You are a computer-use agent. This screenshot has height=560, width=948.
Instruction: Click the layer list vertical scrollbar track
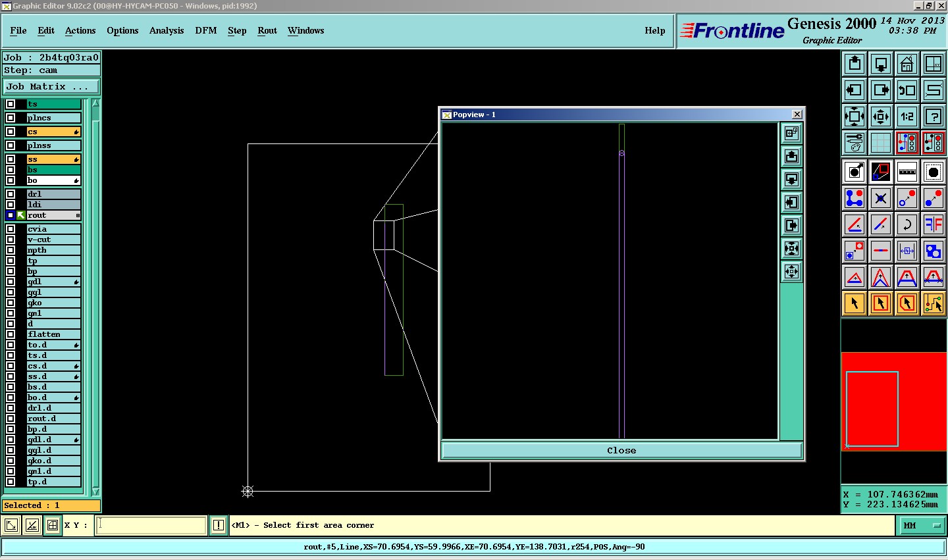coord(95,297)
